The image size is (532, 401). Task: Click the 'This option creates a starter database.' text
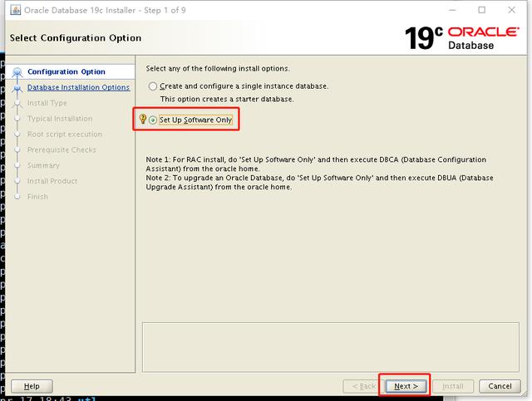click(227, 100)
